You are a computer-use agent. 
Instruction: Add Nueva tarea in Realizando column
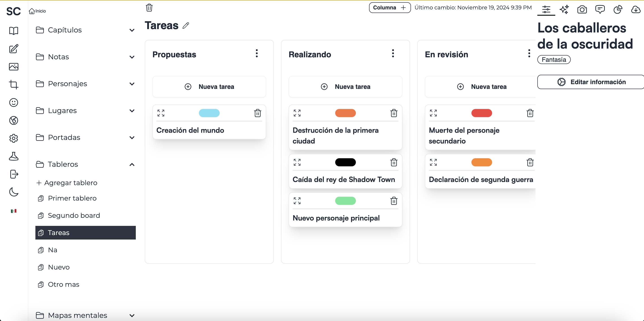coord(346,87)
